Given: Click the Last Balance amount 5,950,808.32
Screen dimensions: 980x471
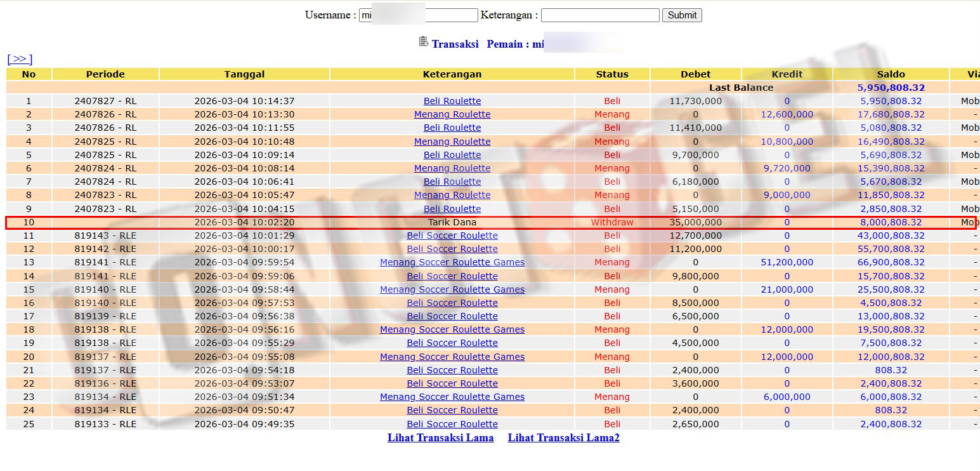Looking at the screenshot, I should coord(891,88).
